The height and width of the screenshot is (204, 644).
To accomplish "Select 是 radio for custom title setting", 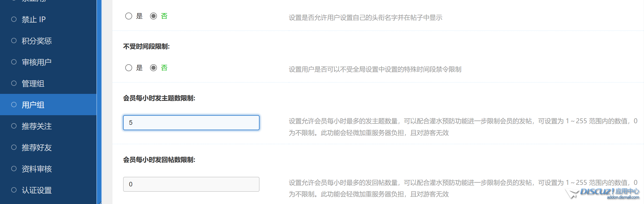I will pyautogui.click(x=129, y=16).
